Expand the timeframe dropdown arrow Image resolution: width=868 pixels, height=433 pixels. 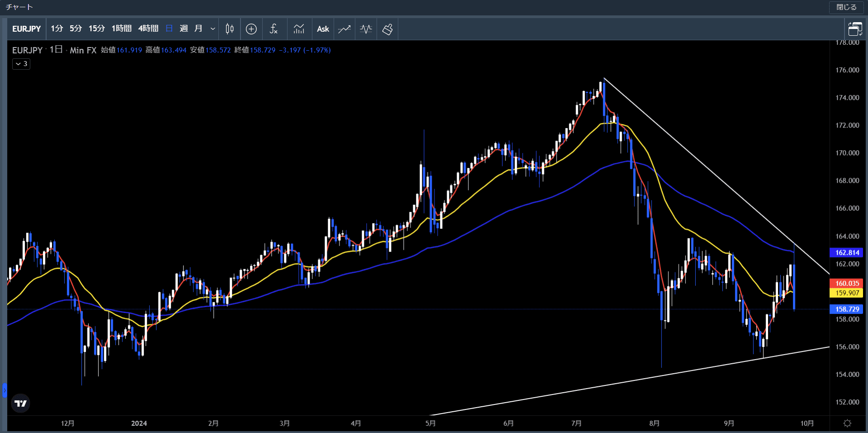[212, 29]
